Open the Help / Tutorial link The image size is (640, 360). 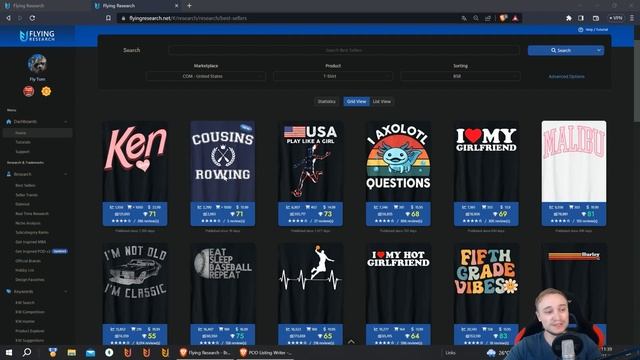point(593,30)
